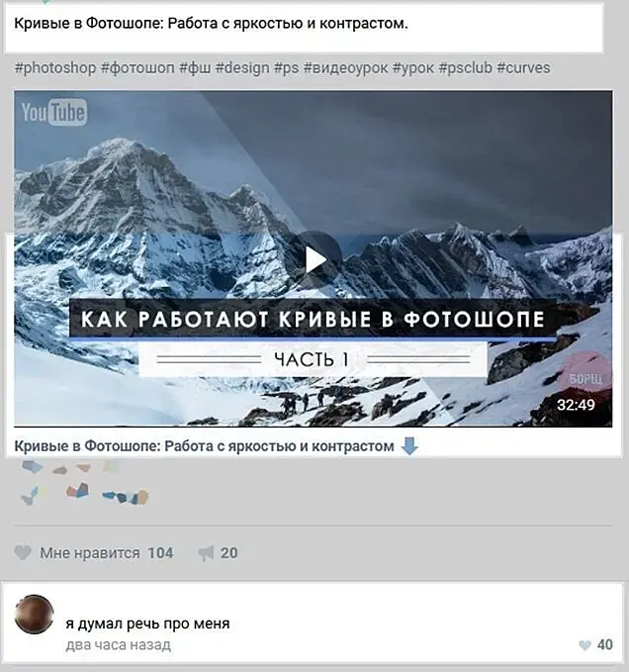Open the #photoshop hashtag
Viewport: 629px width, 672px height.
point(55,67)
